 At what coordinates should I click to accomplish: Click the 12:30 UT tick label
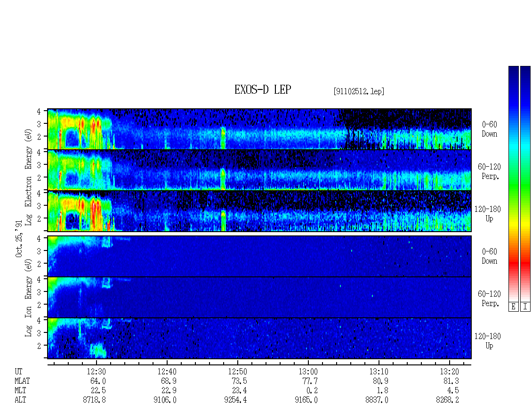(97, 372)
